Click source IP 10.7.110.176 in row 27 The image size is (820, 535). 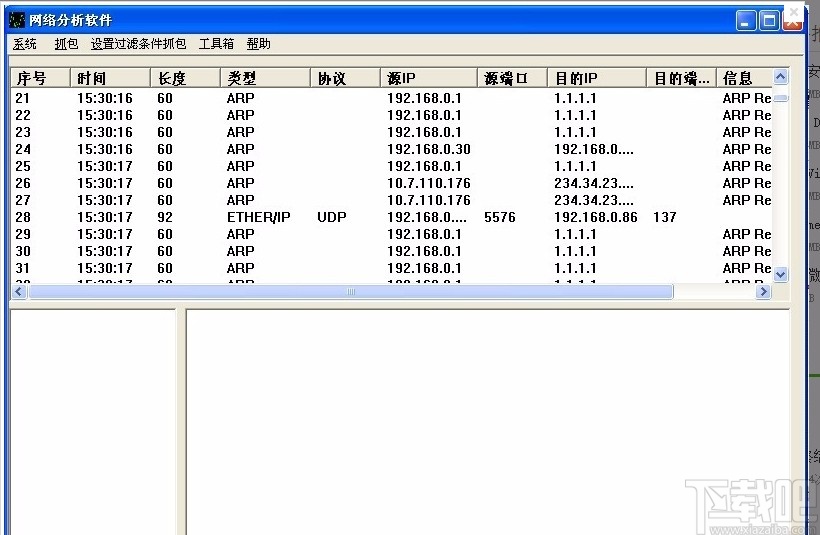pos(429,200)
